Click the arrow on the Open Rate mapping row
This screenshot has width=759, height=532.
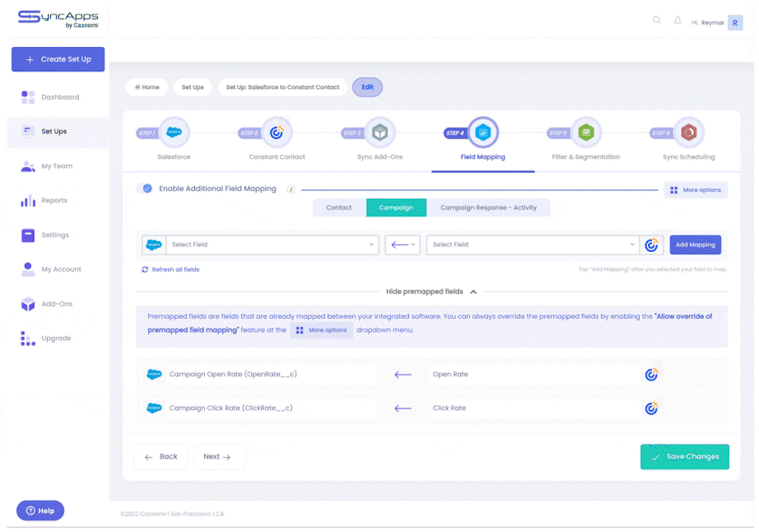click(x=403, y=375)
